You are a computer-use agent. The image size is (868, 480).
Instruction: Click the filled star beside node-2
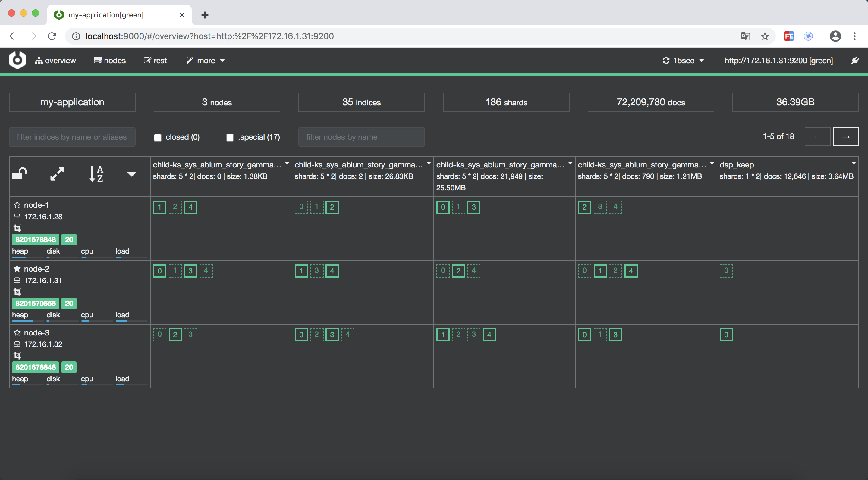click(17, 269)
